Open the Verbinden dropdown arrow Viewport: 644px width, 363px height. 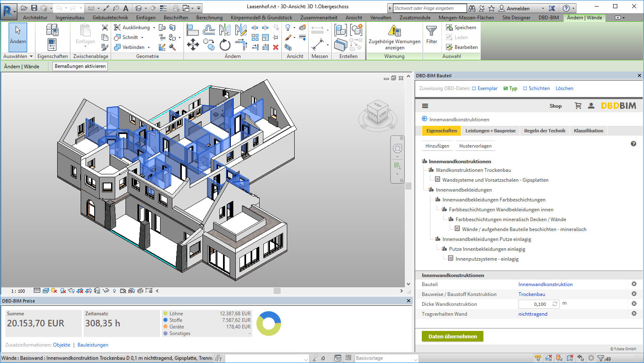pos(149,47)
